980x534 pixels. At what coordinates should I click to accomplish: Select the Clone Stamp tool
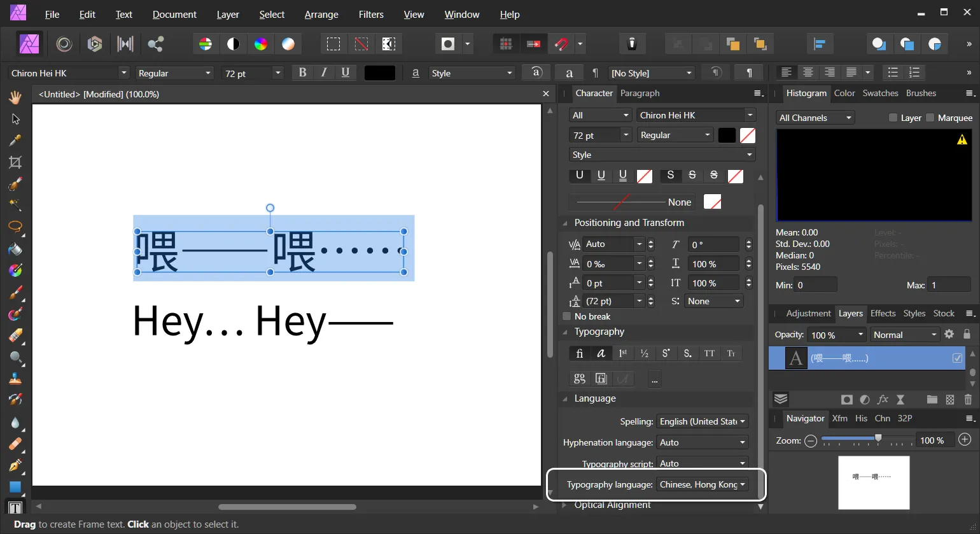pyautogui.click(x=15, y=379)
